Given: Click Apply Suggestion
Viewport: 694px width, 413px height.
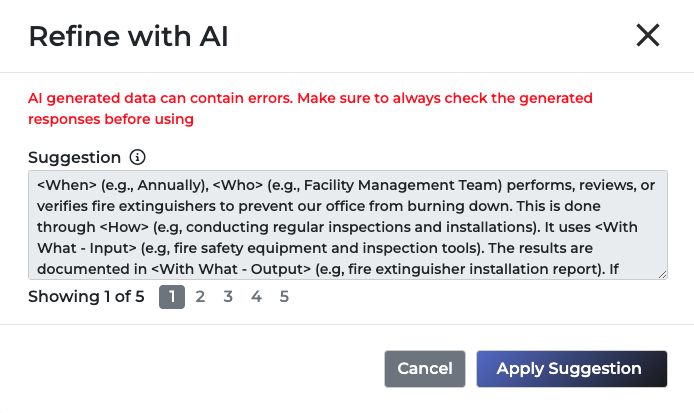Looking at the screenshot, I should (571, 369).
